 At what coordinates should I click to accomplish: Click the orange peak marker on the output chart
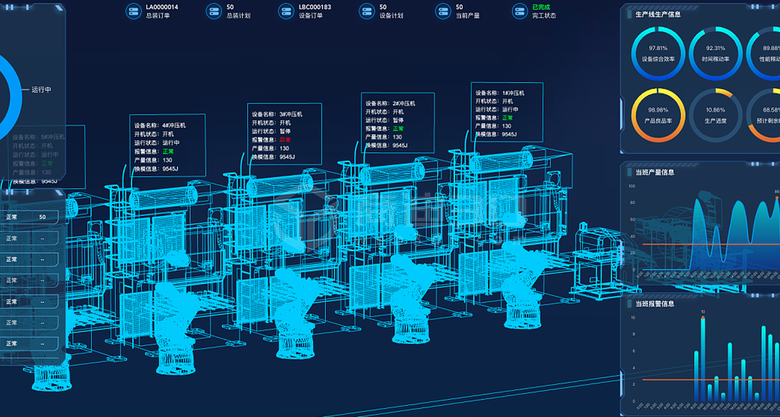tap(777, 198)
